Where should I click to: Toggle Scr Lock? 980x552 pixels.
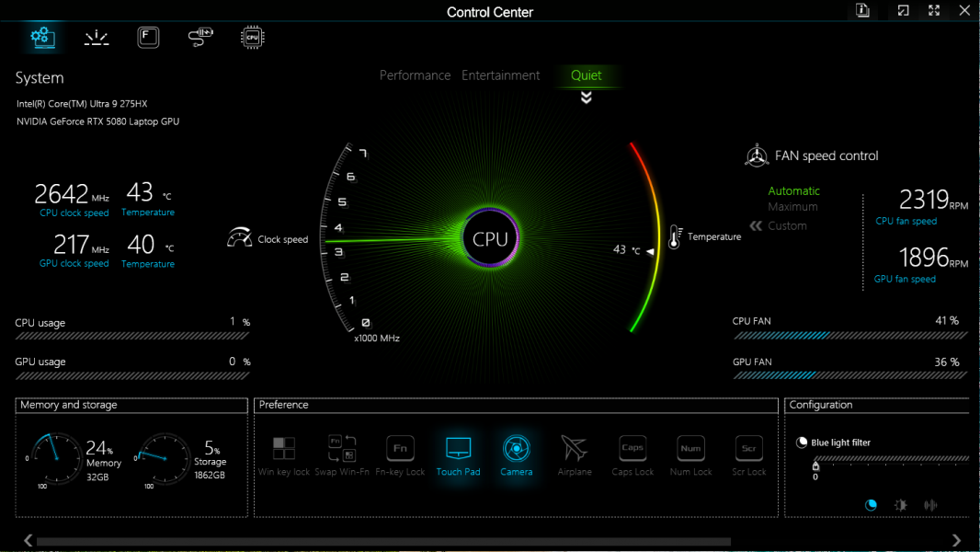tap(748, 456)
